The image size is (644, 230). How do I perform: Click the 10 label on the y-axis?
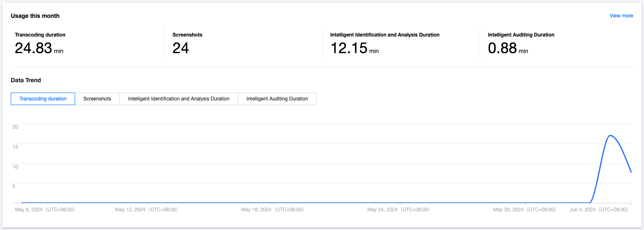[x=15, y=166]
